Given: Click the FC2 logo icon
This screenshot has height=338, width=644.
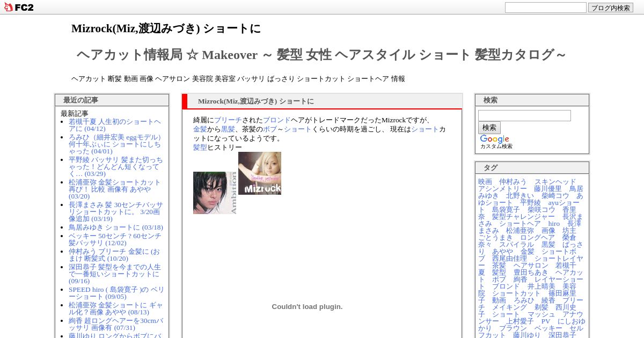Looking at the screenshot, I should point(19,7).
